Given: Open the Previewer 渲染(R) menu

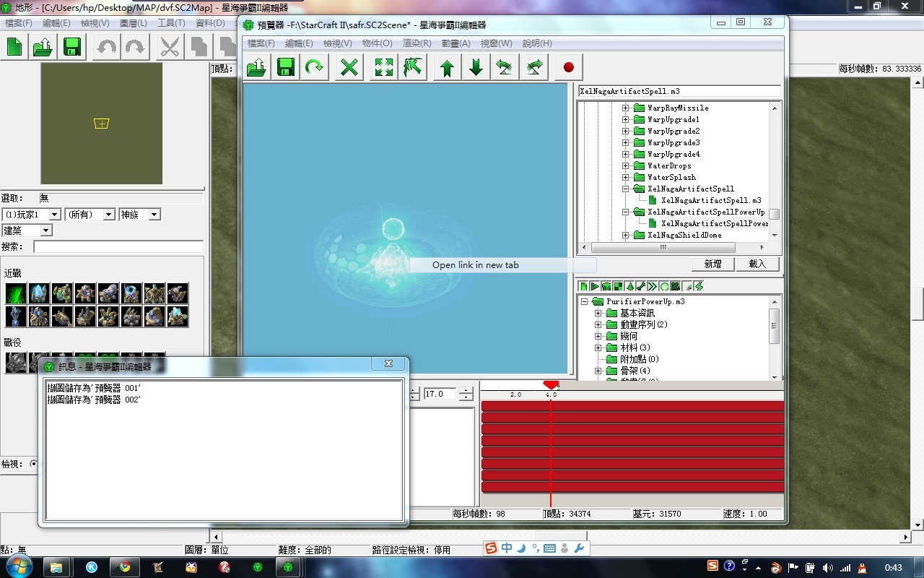Looking at the screenshot, I should point(417,43).
